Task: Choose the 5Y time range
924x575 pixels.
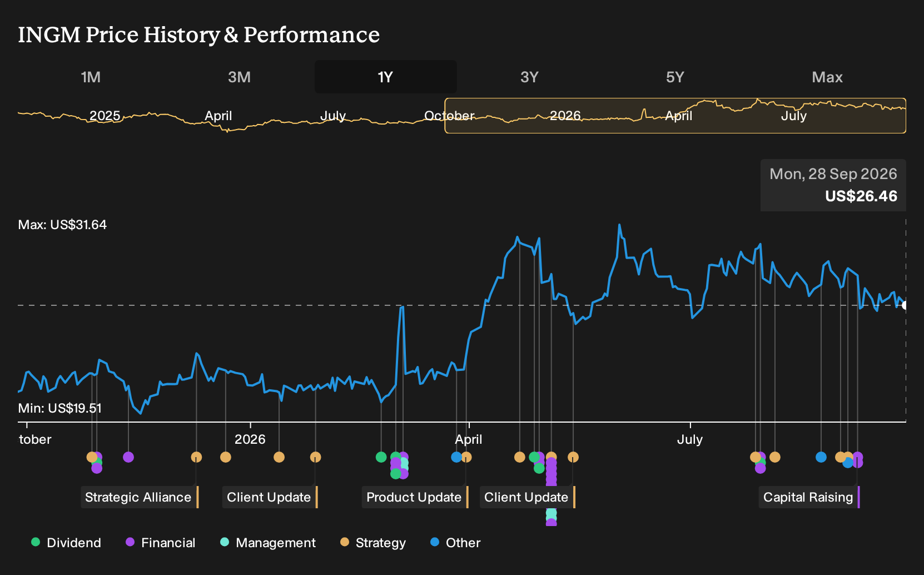Action: [x=675, y=77]
